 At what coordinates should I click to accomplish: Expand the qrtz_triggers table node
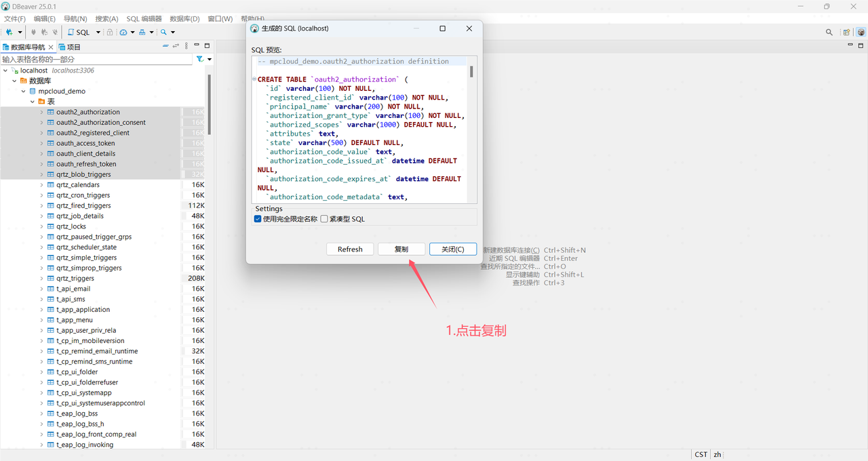pos(41,279)
